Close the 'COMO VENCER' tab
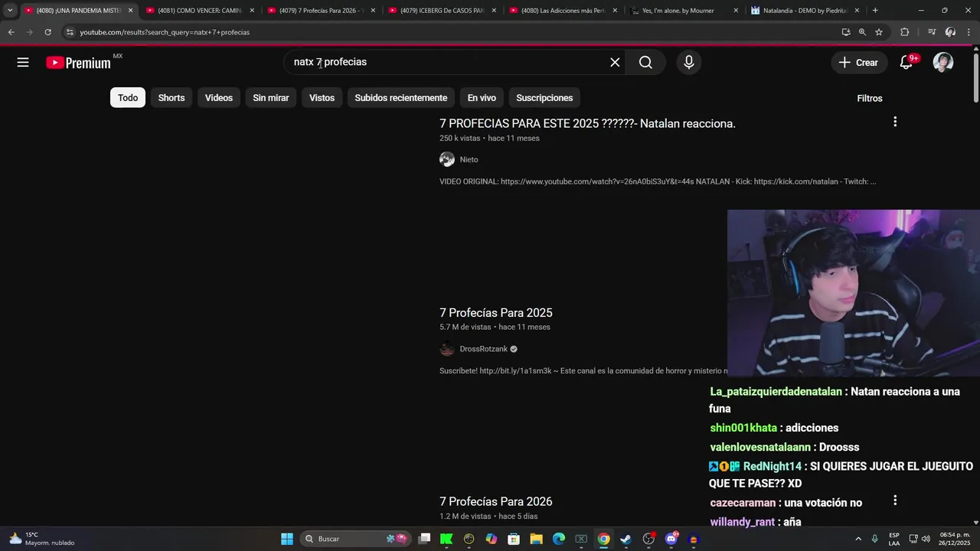Viewport: 980px width, 551px height. (252, 11)
